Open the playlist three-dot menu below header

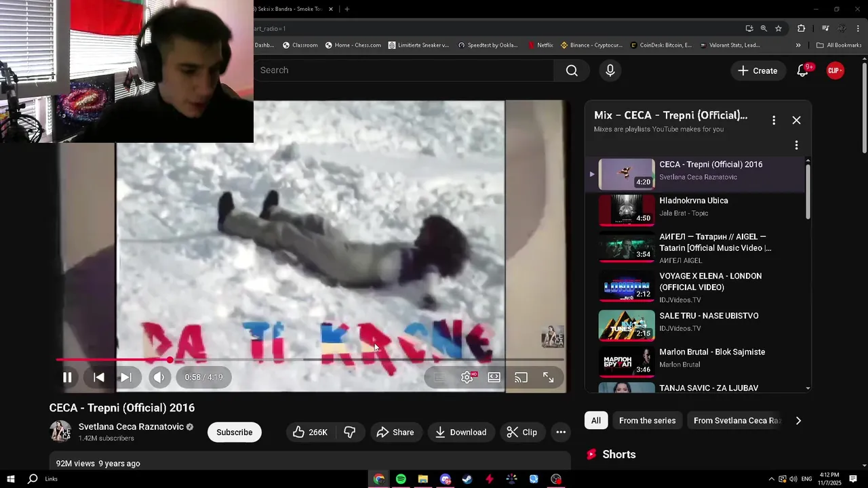796,145
